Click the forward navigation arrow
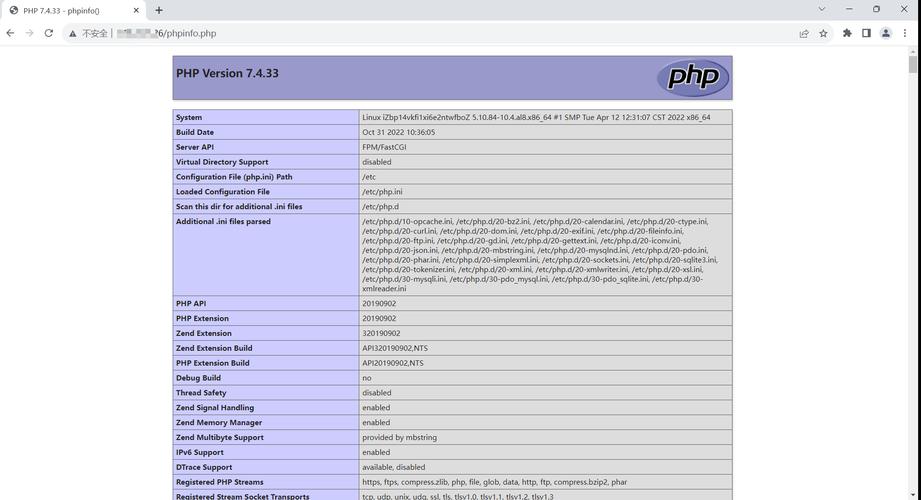Image resolution: width=921 pixels, height=500 pixels. [29, 33]
